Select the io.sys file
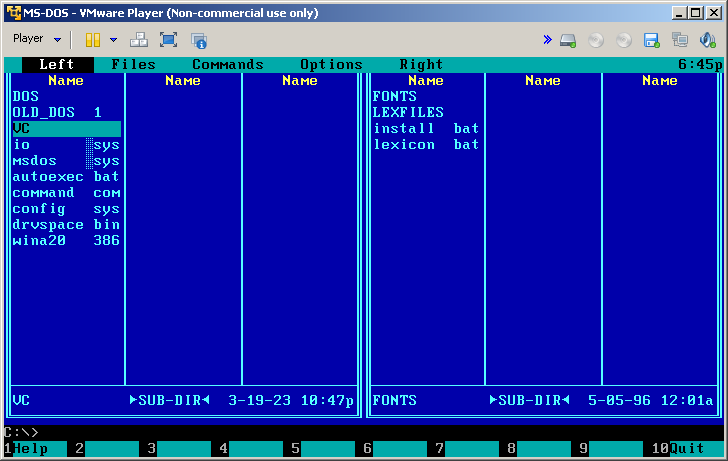728x461 pixels. point(66,145)
